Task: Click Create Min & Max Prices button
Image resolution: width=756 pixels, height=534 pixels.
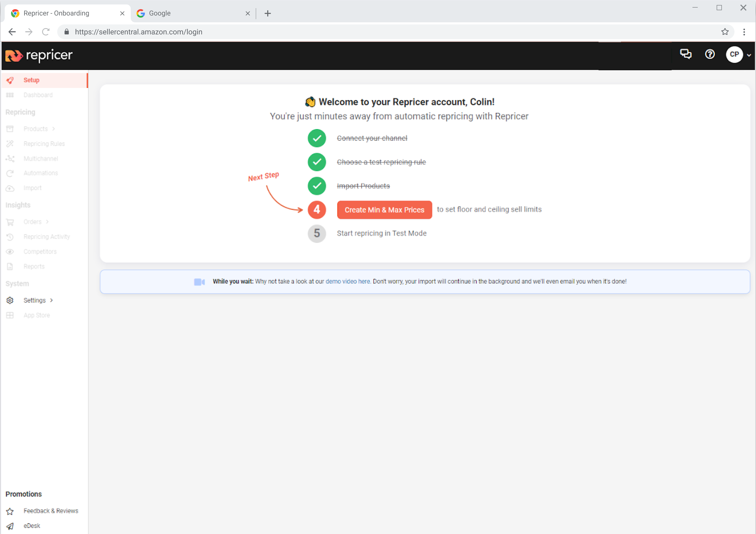Action: [x=384, y=210]
